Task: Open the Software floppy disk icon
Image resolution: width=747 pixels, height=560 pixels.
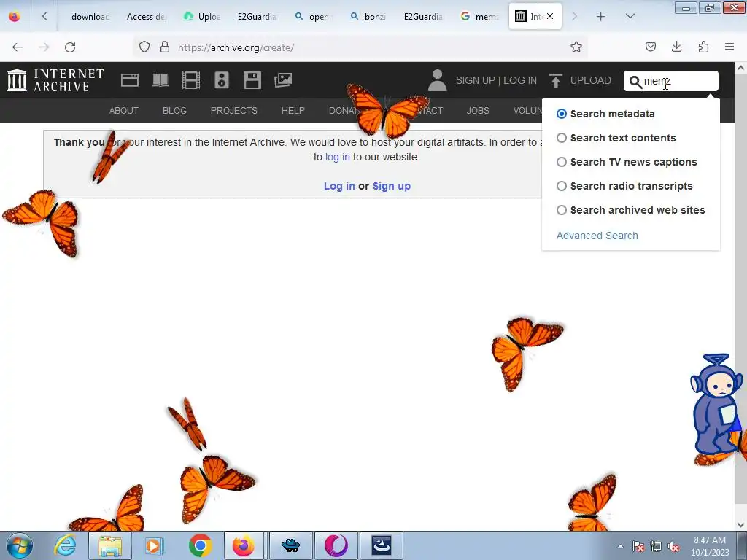Action: click(252, 80)
